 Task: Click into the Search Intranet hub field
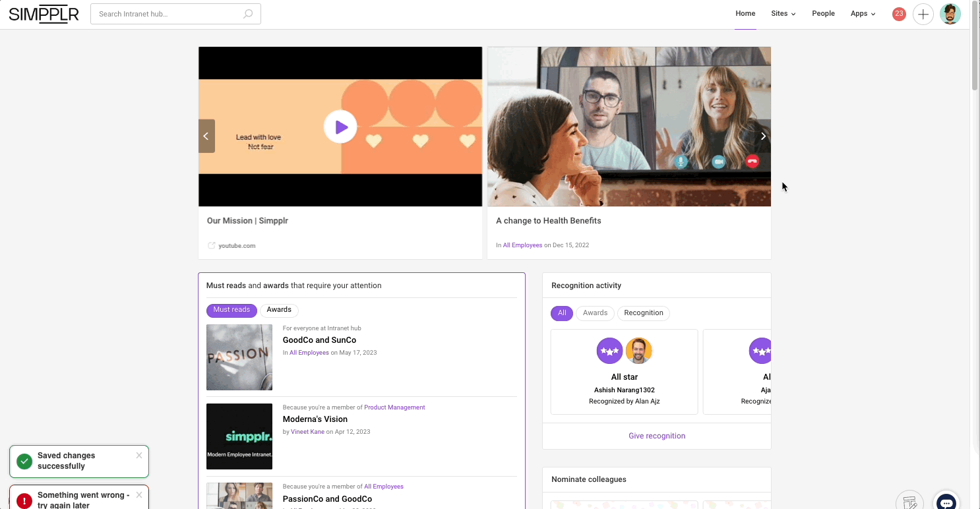(175, 14)
